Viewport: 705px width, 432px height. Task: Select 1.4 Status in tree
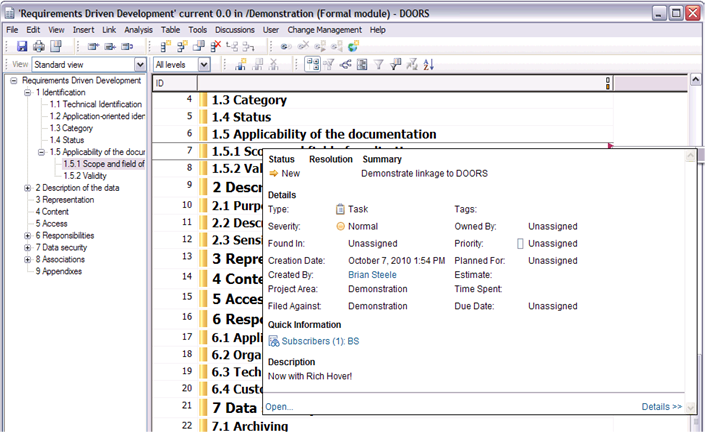pyautogui.click(x=67, y=140)
